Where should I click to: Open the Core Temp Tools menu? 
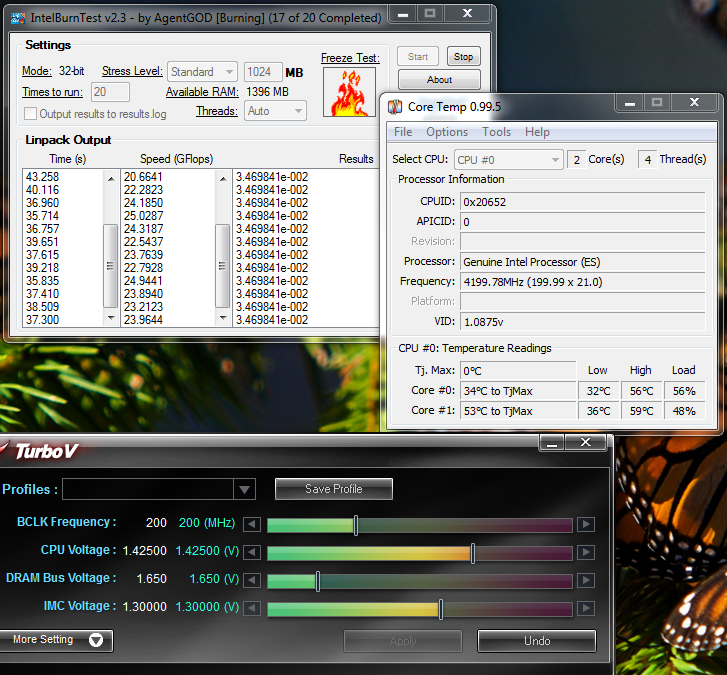pos(496,132)
